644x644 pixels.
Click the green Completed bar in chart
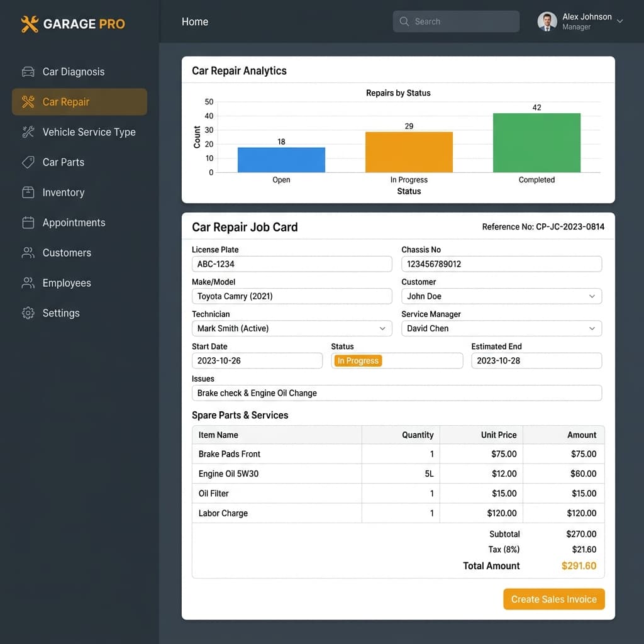[x=536, y=143]
